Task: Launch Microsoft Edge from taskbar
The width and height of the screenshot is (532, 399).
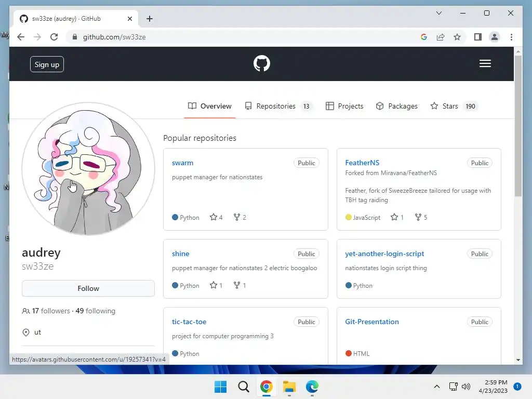Action: [312, 387]
